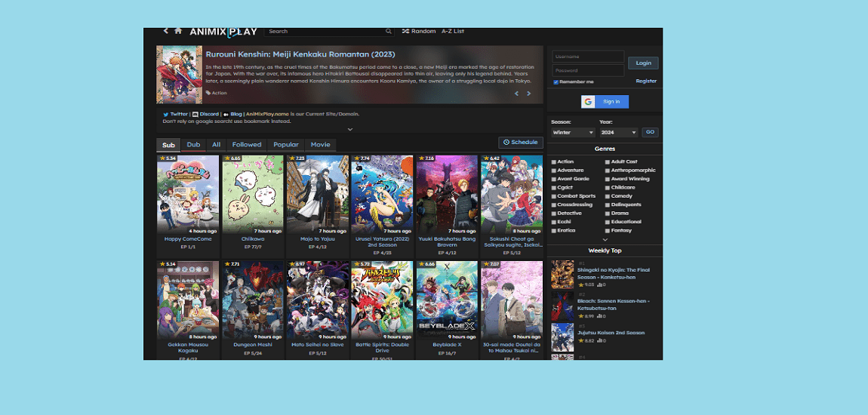
Task: Check the Comedy genre checkbox
Action: [608, 196]
